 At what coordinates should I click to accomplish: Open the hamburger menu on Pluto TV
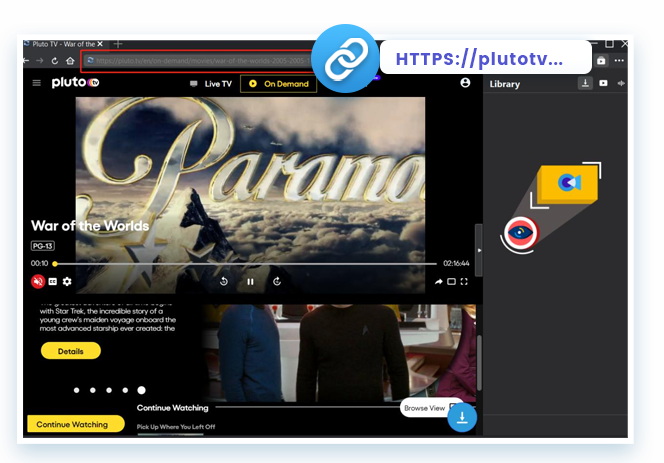click(37, 83)
